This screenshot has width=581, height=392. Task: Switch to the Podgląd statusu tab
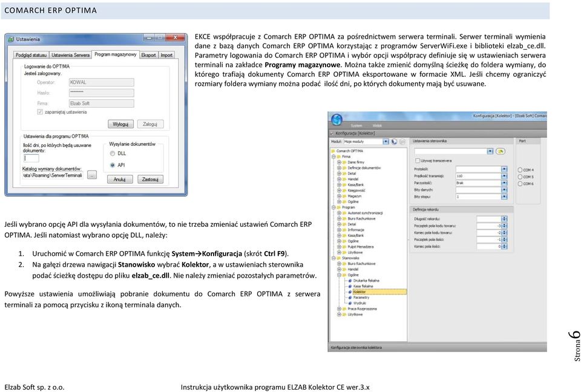click(x=31, y=55)
